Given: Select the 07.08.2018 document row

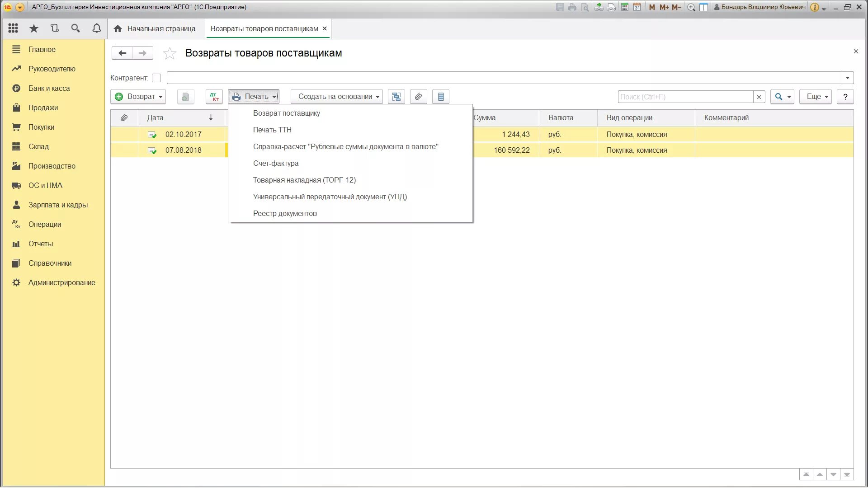Looking at the screenshot, I should point(183,150).
